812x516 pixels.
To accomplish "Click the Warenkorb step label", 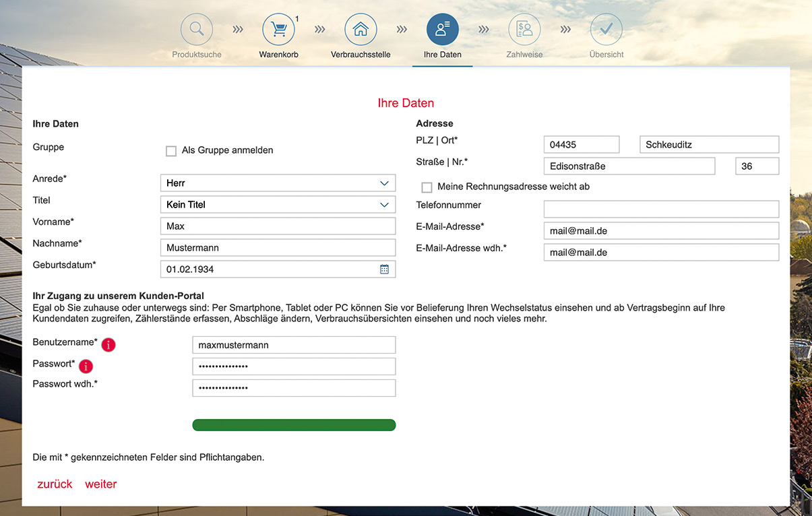I will click(278, 55).
